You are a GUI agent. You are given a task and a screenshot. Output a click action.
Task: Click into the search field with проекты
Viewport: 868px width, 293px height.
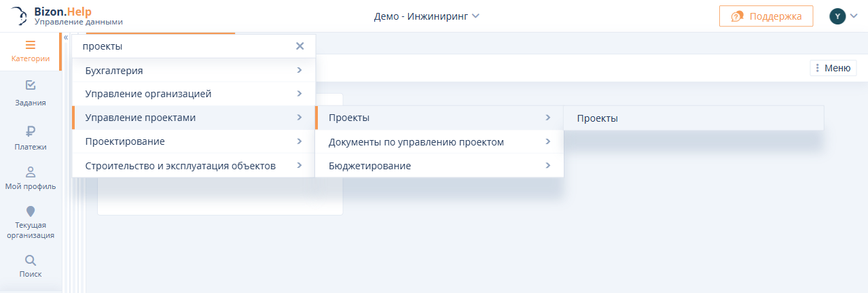183,46
